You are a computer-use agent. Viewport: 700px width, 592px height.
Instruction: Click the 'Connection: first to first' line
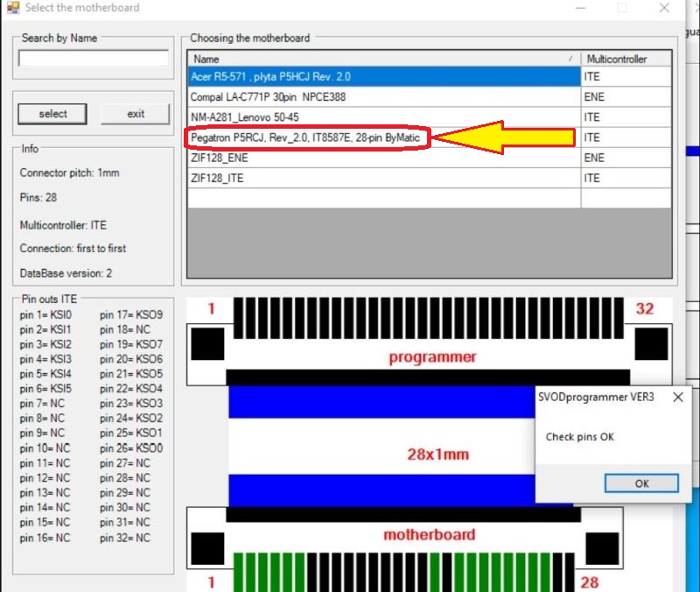73,249
